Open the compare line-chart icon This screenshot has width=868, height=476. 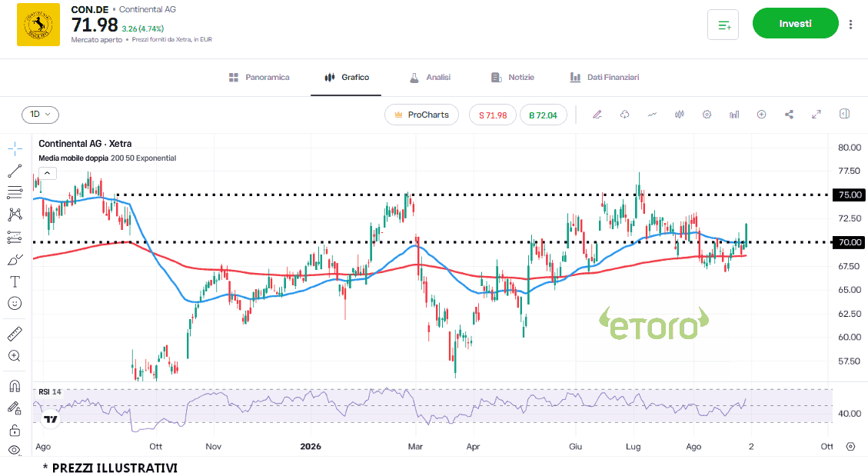(652, 115)
